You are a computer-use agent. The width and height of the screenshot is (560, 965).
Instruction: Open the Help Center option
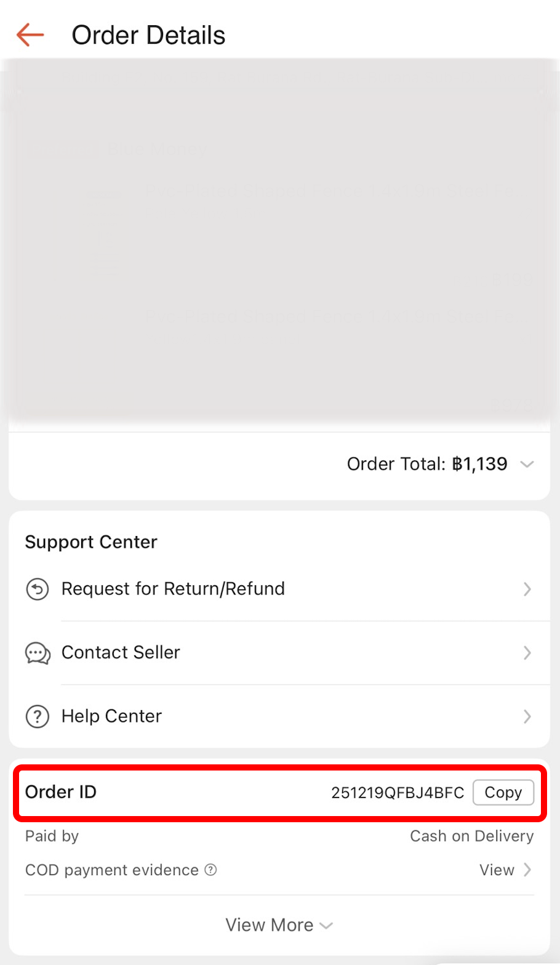coord(111,716)
